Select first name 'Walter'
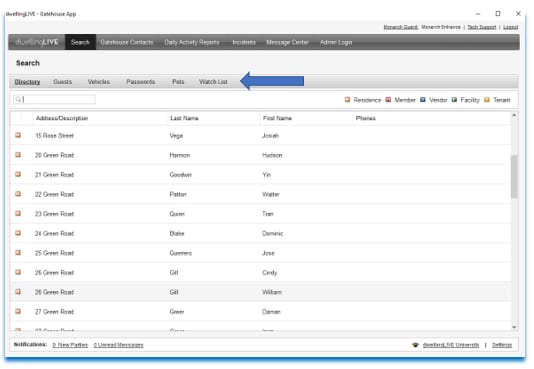The width and height of the screenshot is (534, 369). 271,194
